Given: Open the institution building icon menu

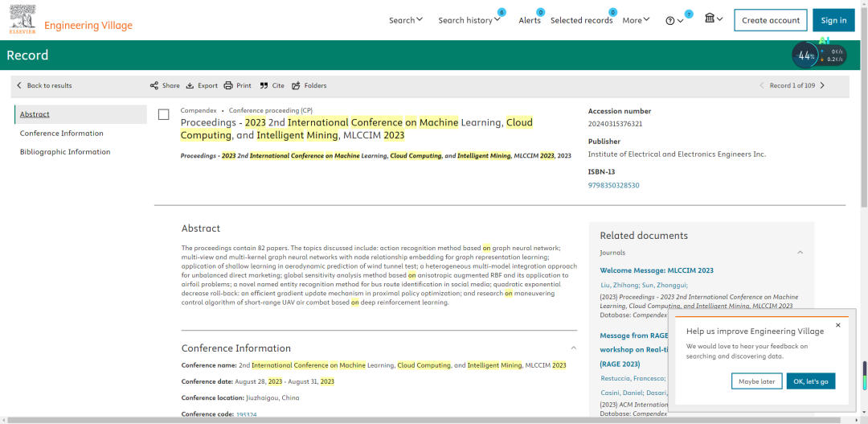Looking at the screenshot, I should [x=714, y=19].
